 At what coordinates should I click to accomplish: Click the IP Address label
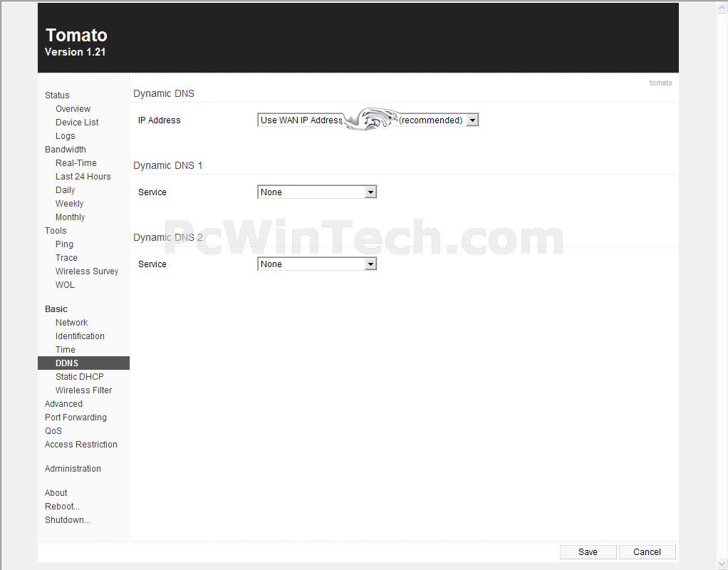pos(160,120)
